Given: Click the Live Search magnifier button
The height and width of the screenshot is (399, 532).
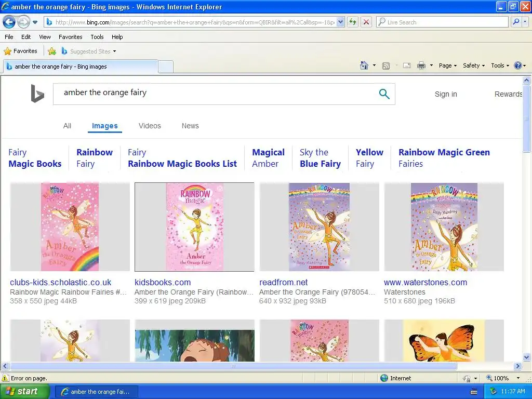Looking at the screenshot, I should click(x=516, y=22).
